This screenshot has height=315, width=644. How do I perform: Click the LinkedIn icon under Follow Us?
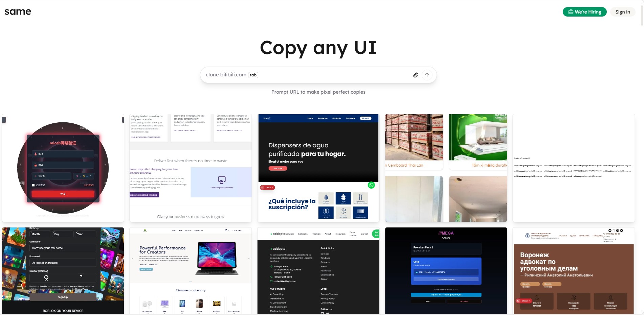322,314
